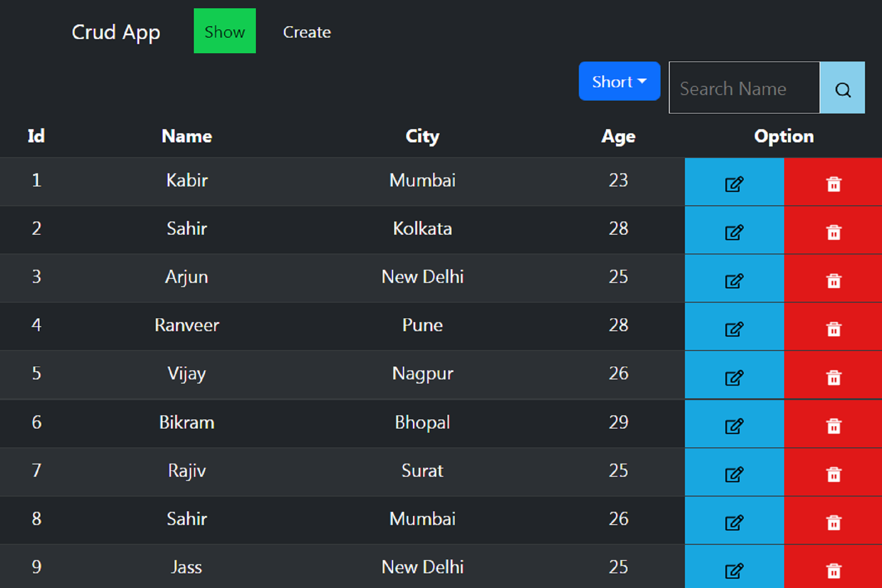
Task: Remove Jass using the trash icon
Action: pyautogui.click(x=833, y=571)
